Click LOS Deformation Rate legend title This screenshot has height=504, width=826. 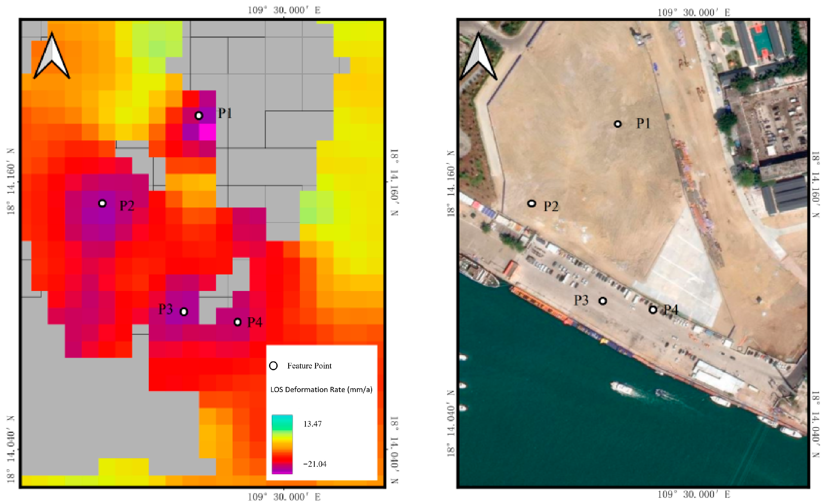pyautogui.click(x=321, y=390)
